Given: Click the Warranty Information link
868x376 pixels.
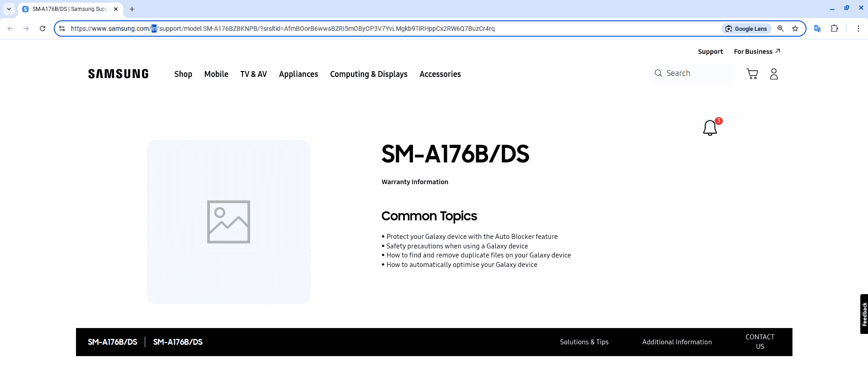Looking at the screenshot, I should pos(414,182).
